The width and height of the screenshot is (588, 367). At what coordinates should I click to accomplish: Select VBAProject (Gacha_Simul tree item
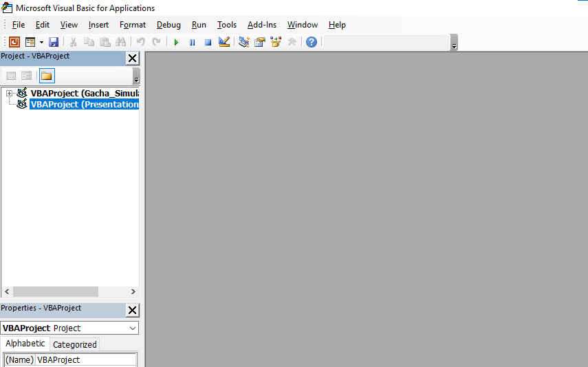85,93
